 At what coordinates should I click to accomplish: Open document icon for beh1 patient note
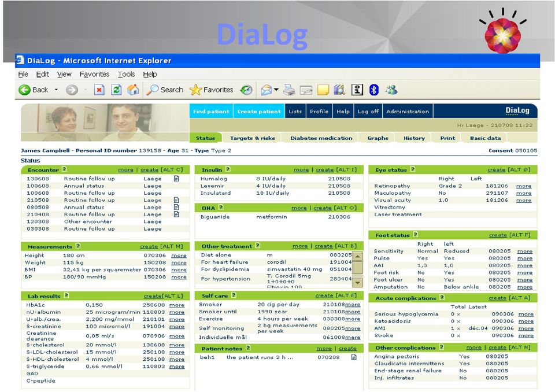(x=354, y=357)
